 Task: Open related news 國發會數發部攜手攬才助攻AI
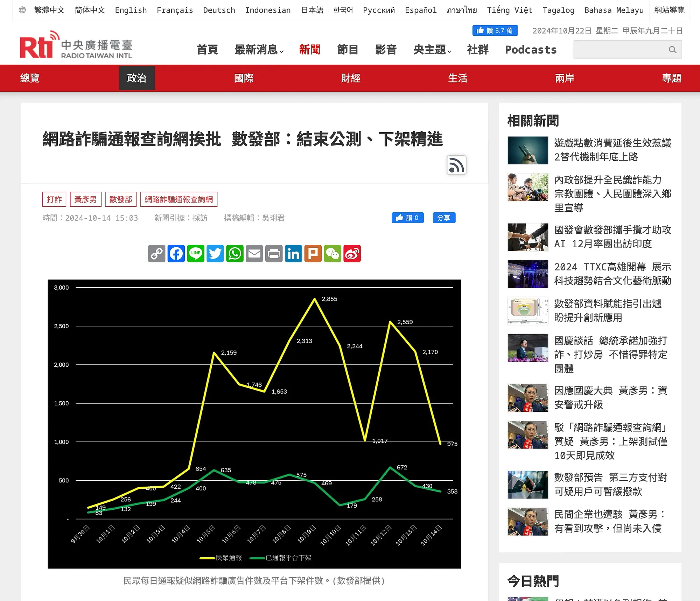point(612,237)
